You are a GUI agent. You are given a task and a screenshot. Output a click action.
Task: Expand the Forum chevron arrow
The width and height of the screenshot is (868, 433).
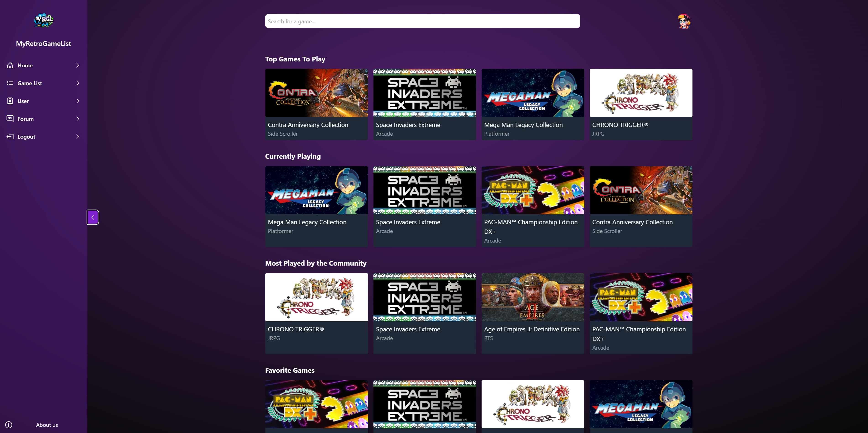pos(78,119)
